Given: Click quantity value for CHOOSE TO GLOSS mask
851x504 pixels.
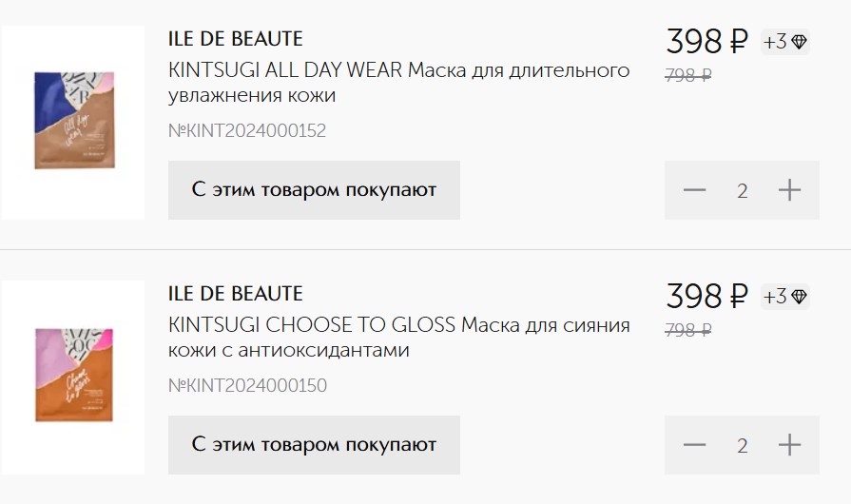Looking at the screenshot, I should (x=742, y=446).
